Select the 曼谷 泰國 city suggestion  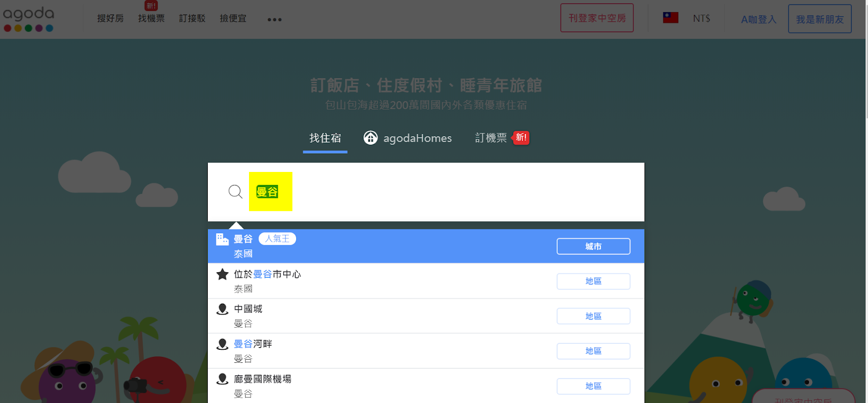click(426, 246)
